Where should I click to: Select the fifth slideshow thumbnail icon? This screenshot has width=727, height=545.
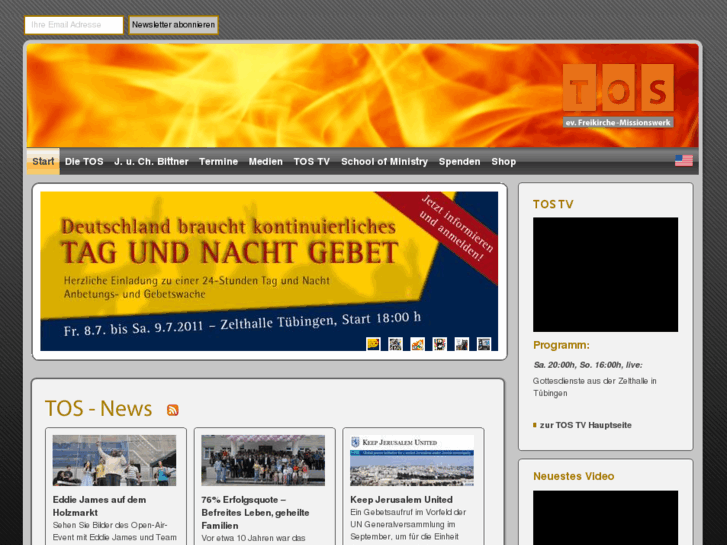pos(462,344)
